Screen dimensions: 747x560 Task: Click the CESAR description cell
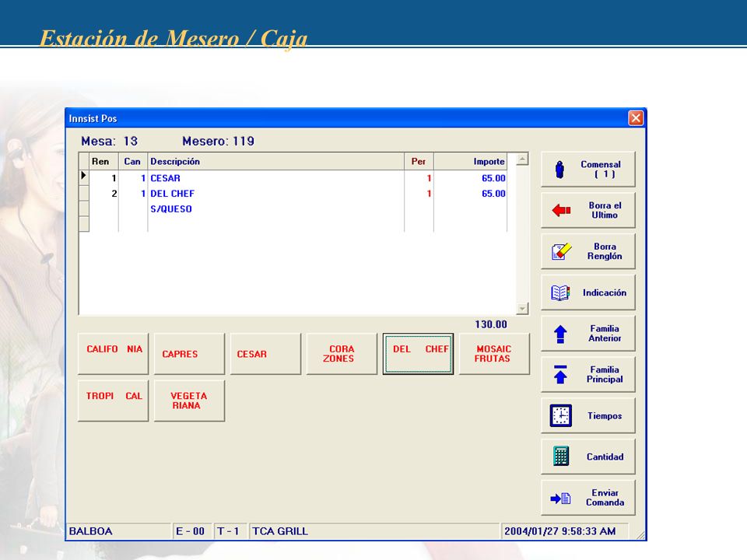[275, 178]
